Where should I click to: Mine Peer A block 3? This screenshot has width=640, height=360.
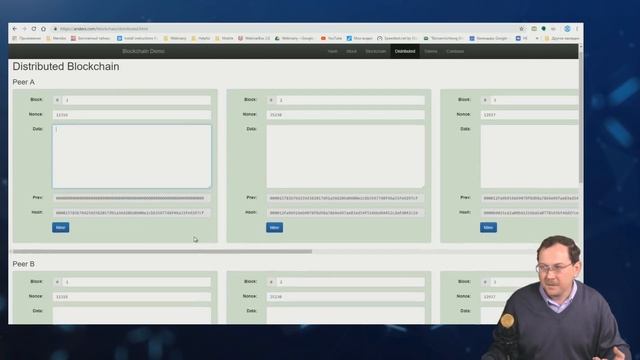point(489,227)
